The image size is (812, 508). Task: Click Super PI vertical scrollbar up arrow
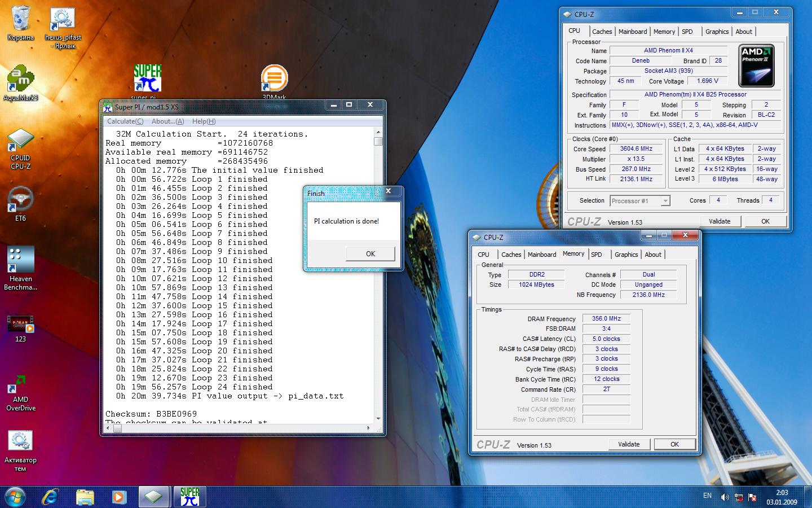click(378, 132)
